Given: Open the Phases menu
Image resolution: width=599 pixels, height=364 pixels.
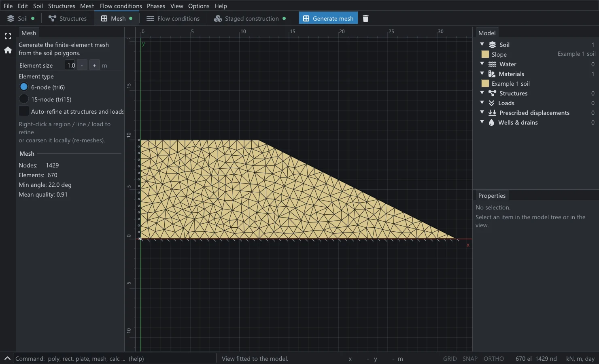Looking at the screenshot, I should point(156,6).
